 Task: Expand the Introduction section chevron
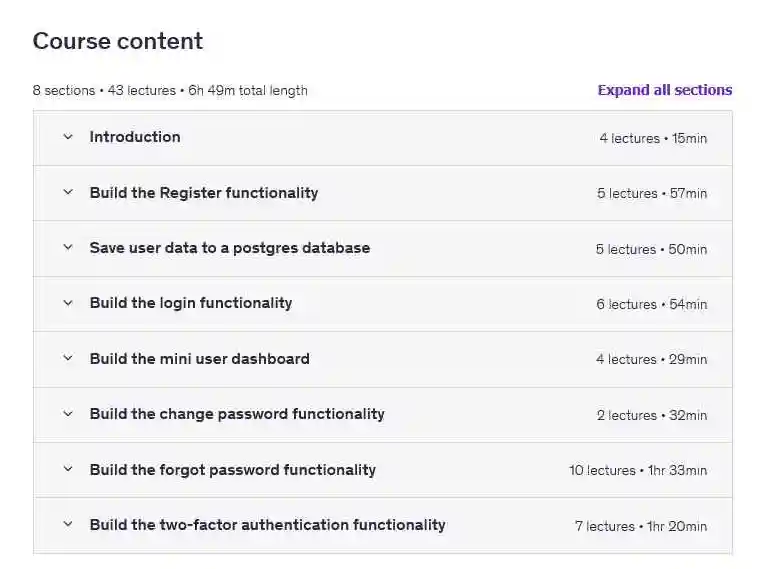68,137
